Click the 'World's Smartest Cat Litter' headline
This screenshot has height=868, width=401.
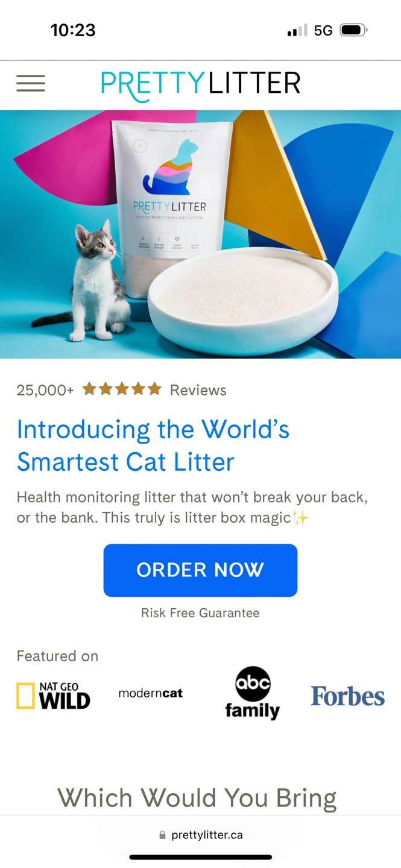pos(153,445)
